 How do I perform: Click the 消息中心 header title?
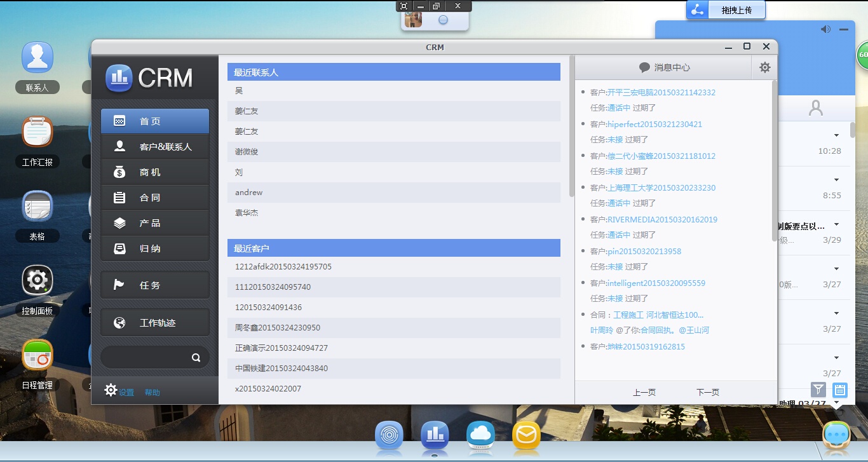tap(665, 67)
